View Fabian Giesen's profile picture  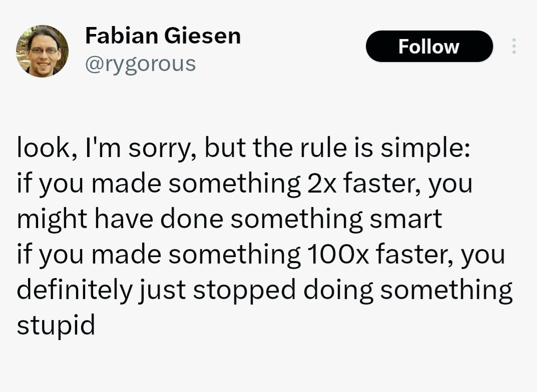42,51
